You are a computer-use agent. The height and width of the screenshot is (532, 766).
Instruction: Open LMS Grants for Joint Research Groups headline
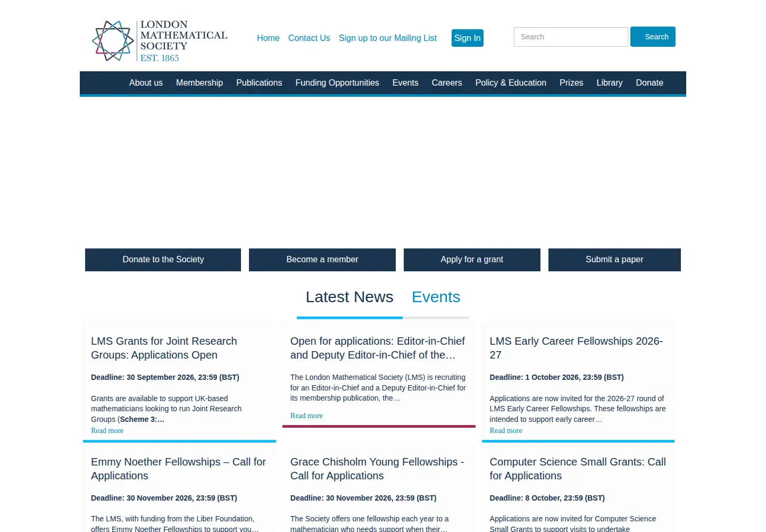(x=164, y=348)
